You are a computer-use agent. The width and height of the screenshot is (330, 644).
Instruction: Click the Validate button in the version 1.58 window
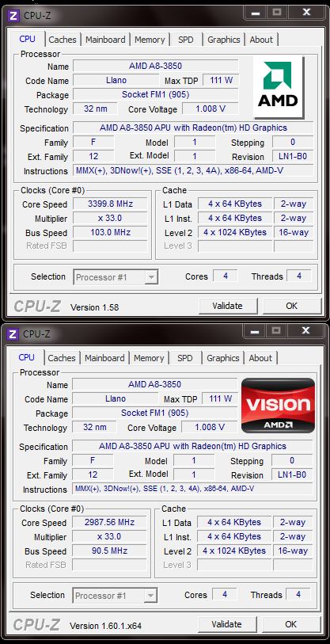228,306
